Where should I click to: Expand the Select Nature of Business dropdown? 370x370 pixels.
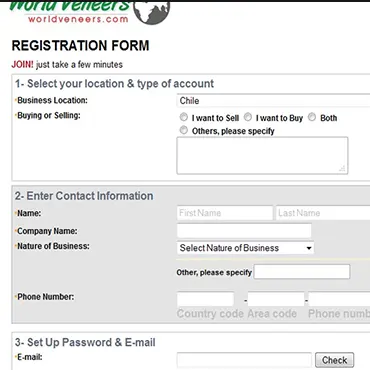point(245,248)
